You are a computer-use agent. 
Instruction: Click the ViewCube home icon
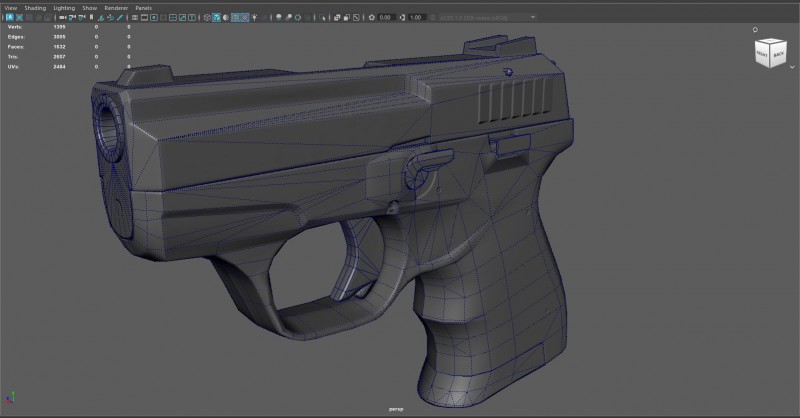755,30
